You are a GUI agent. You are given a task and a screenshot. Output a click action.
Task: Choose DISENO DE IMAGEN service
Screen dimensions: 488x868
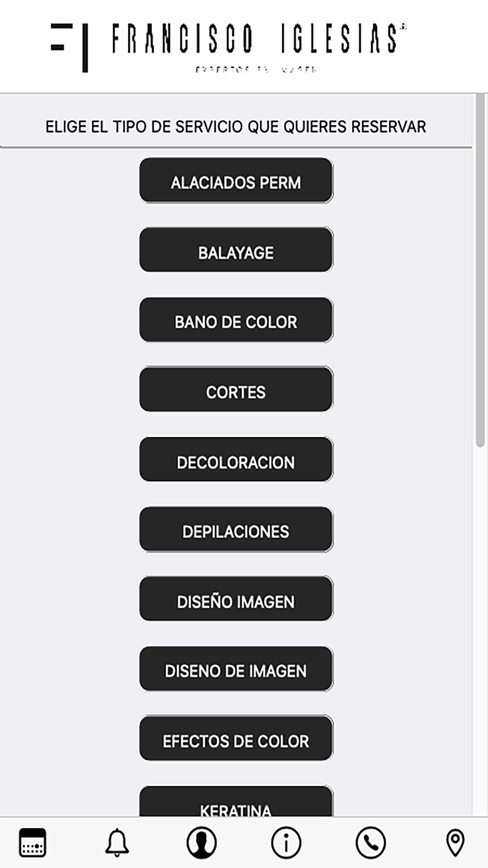[x=236, y=669]
